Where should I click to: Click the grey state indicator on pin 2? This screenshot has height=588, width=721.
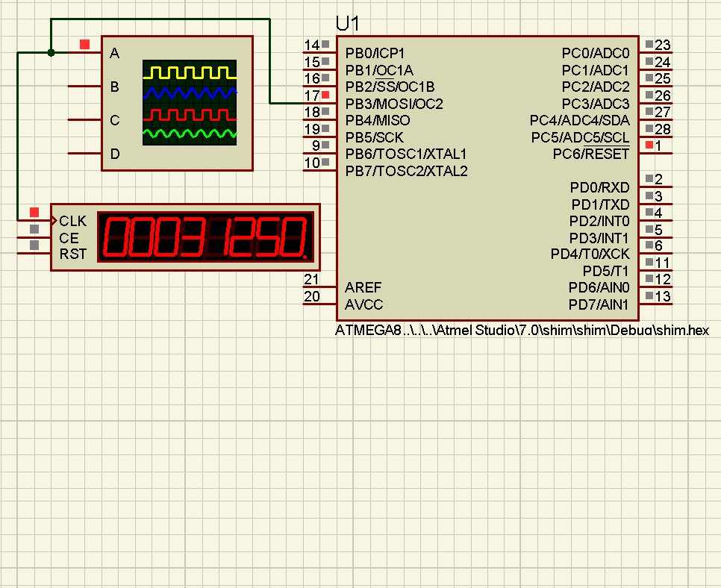(649, 178)
